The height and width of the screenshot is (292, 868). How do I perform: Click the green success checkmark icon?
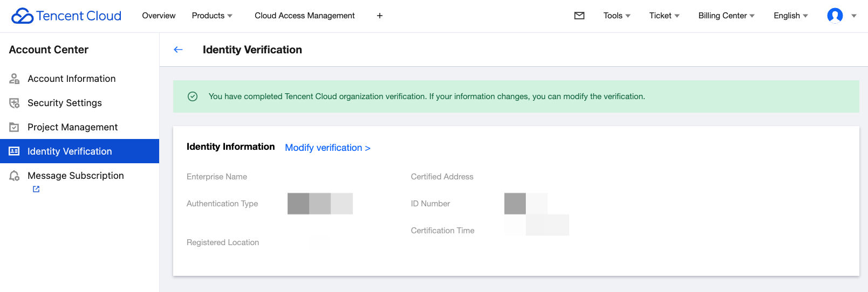click(x=193, y=96)
